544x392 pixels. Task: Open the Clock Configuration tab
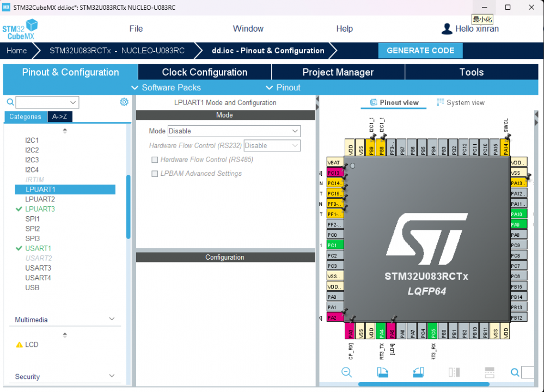pyautogui.click(x=204, y=71)
